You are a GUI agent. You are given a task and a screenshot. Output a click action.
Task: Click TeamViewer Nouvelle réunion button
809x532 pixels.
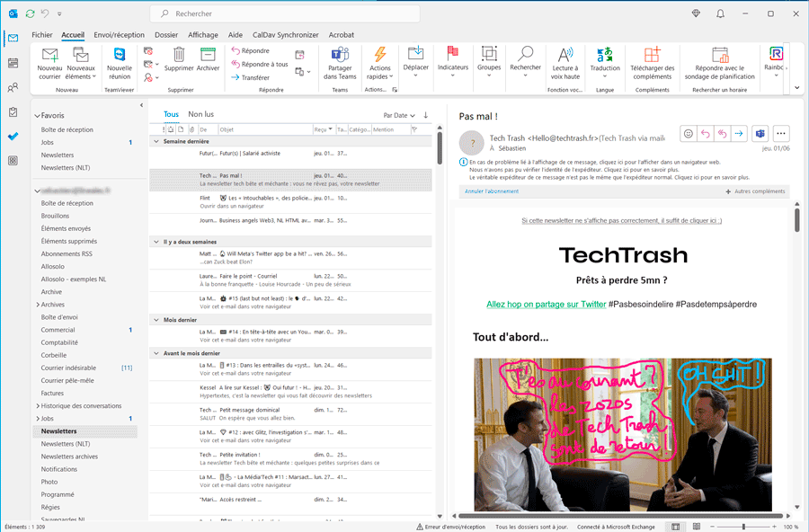[x=120, y=64]
